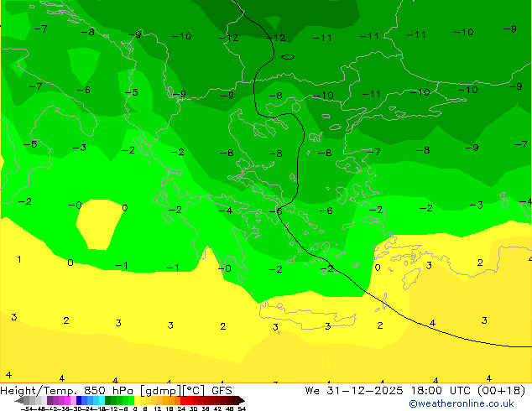This screenshot has width=532, height=411.
Task: Click the lone "1" temperature value on the map
Action: pyautogui.click(x=19, y=259)
